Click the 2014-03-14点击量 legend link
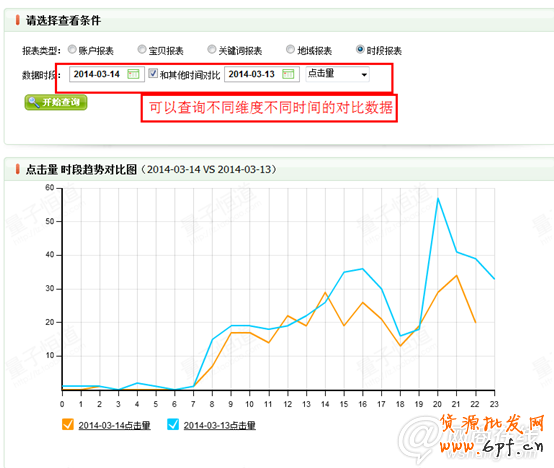554x468 pixels. point(114,425)
